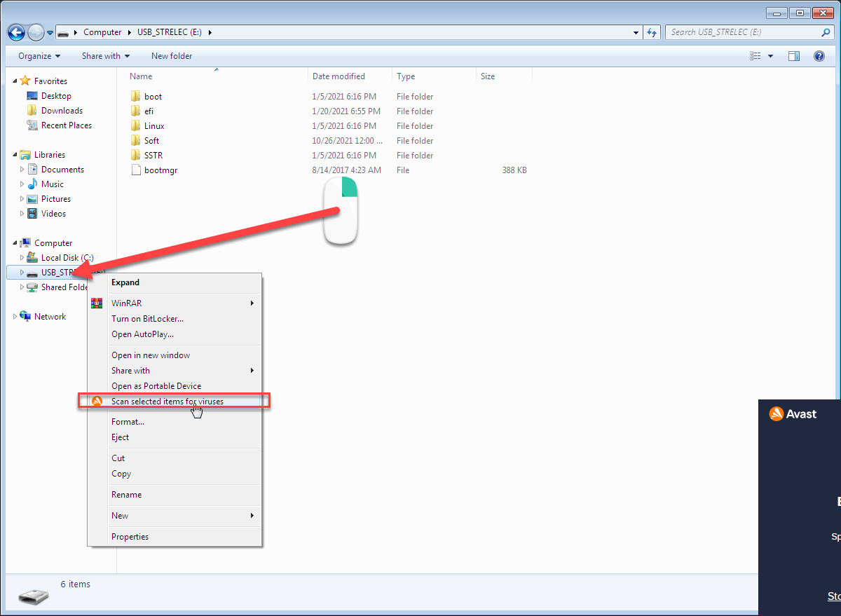Screen dimensions: 841x616
Task: Collapse the Favorites section in sidebar
Action: tap(15, 81)
